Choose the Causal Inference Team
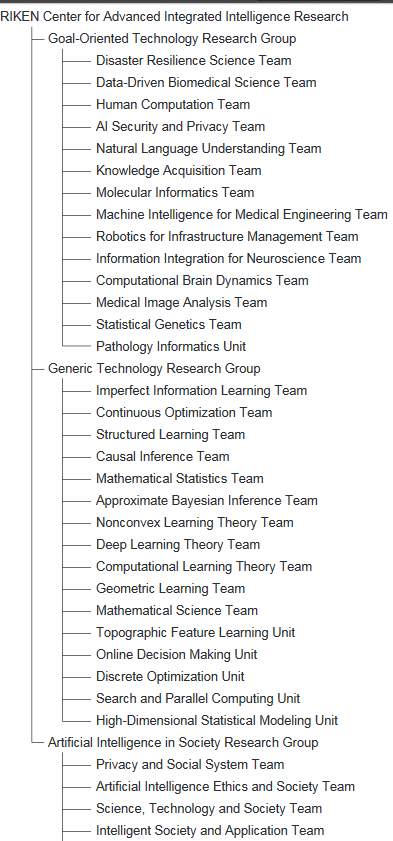 click(x=162, y=456)
